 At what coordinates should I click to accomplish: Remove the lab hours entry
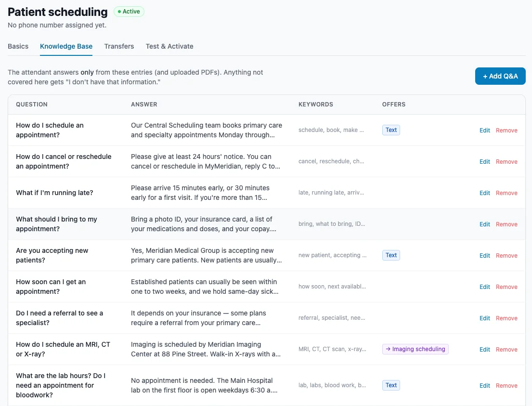[506, 386]
